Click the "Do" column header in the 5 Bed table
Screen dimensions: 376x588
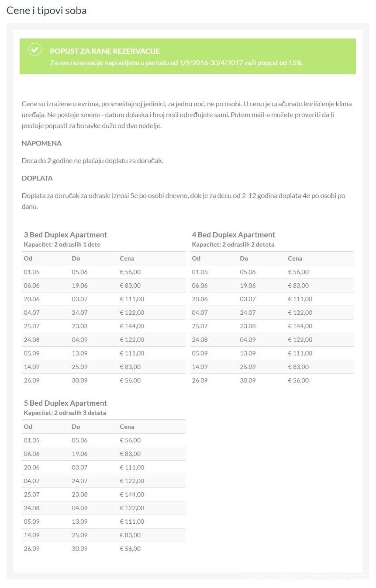pyautogui.click(x=76, y=427)
